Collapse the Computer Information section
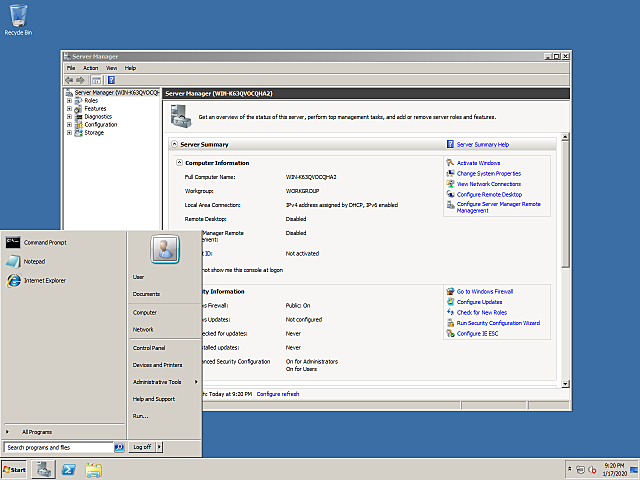The image size is (640, 480). tap(179, 162)
